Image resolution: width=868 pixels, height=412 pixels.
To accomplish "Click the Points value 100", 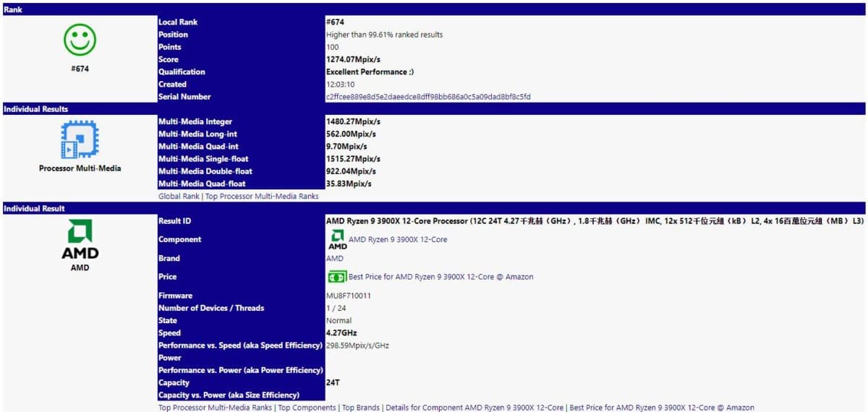I will click(332, 47).
